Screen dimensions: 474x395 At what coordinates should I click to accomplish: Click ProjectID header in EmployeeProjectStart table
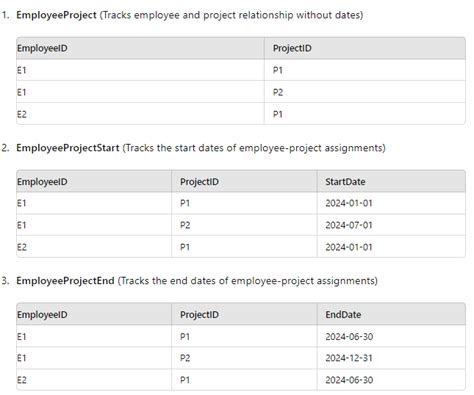[199, 182]
